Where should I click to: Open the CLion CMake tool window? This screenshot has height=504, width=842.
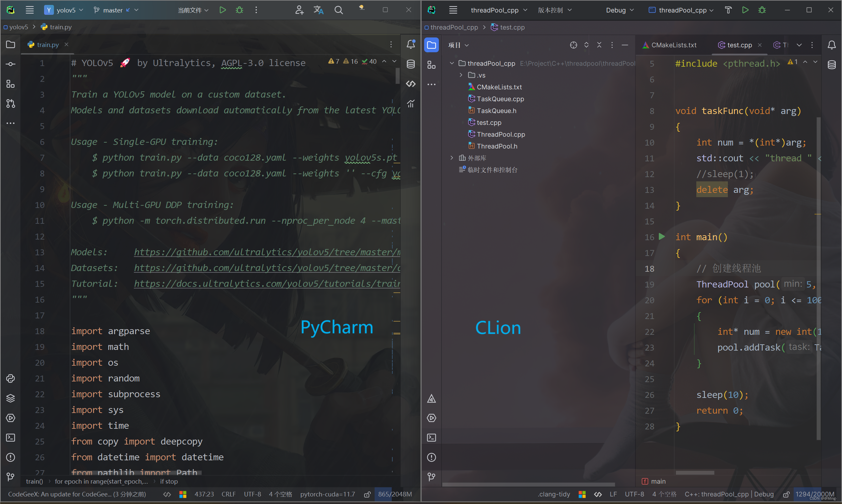(x=432, y=399)
